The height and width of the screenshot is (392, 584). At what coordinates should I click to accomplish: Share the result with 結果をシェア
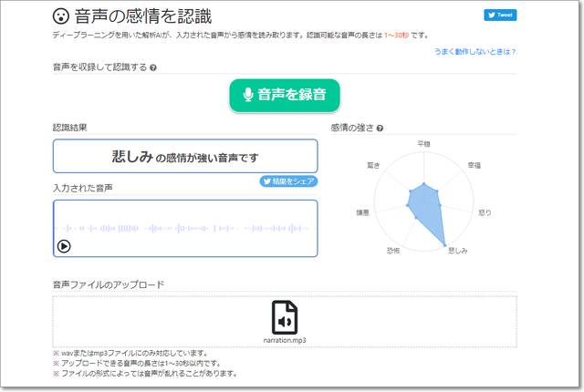(289, 181)
